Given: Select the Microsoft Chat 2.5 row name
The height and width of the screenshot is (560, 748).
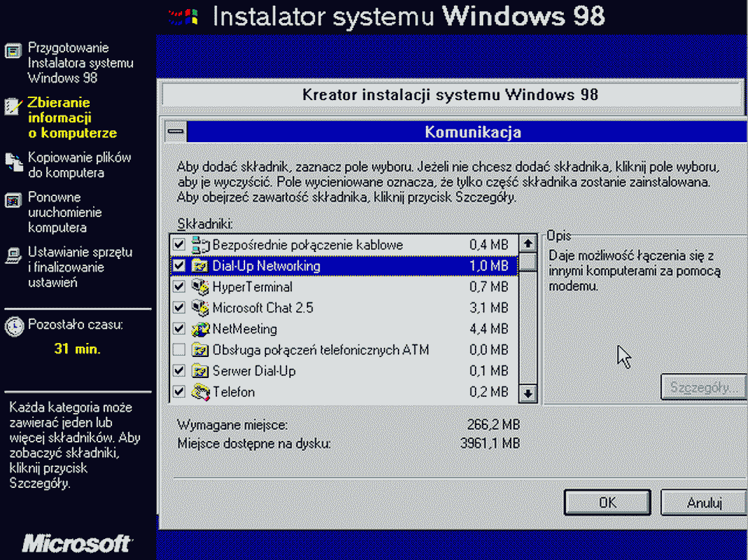Looking at the screenshot, I should point(263,308).
